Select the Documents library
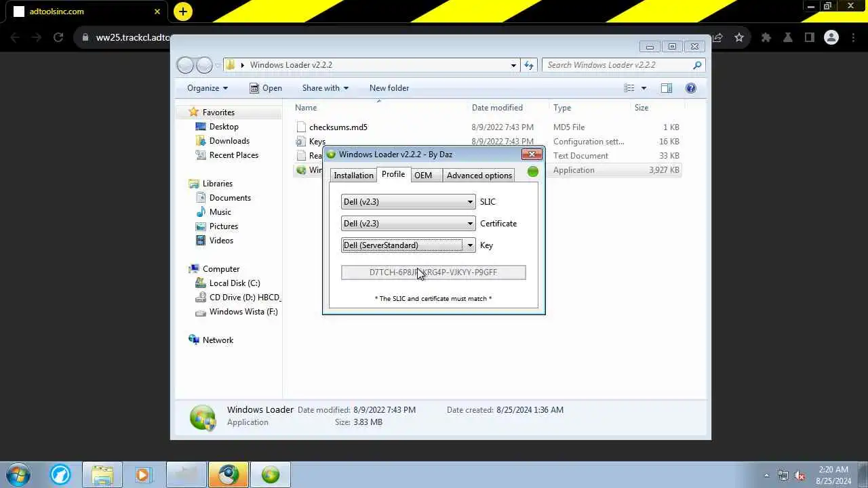 click(230, 198)
